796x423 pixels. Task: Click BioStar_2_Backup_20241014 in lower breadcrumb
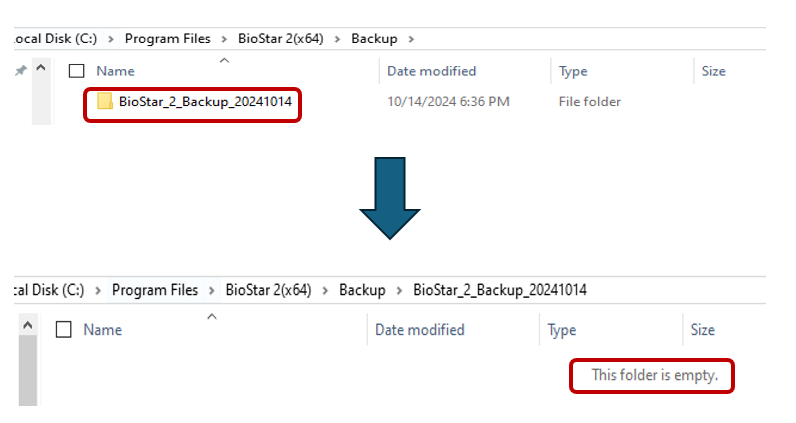(500, 290)
